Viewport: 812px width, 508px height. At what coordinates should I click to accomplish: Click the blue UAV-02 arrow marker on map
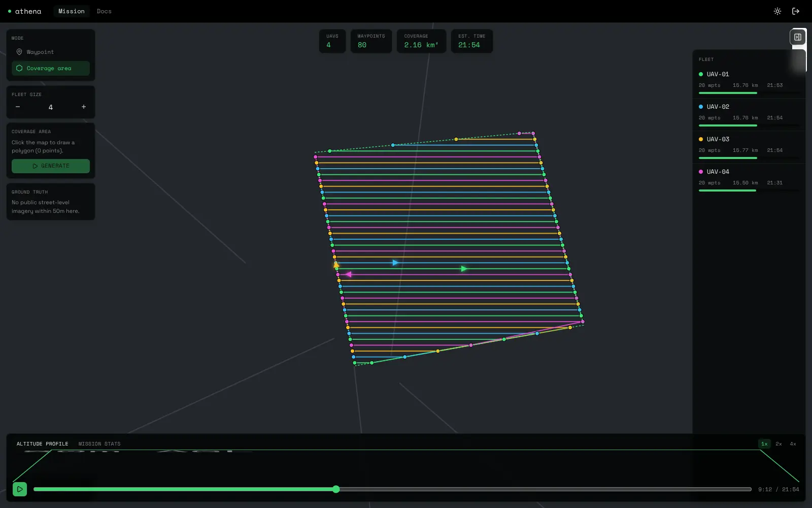coord(395,263)
